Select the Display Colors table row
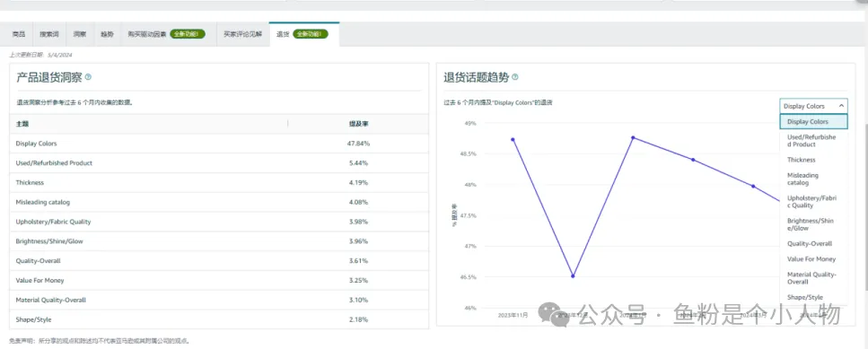Viewport: 868px width, 349px height. (219, 144)
